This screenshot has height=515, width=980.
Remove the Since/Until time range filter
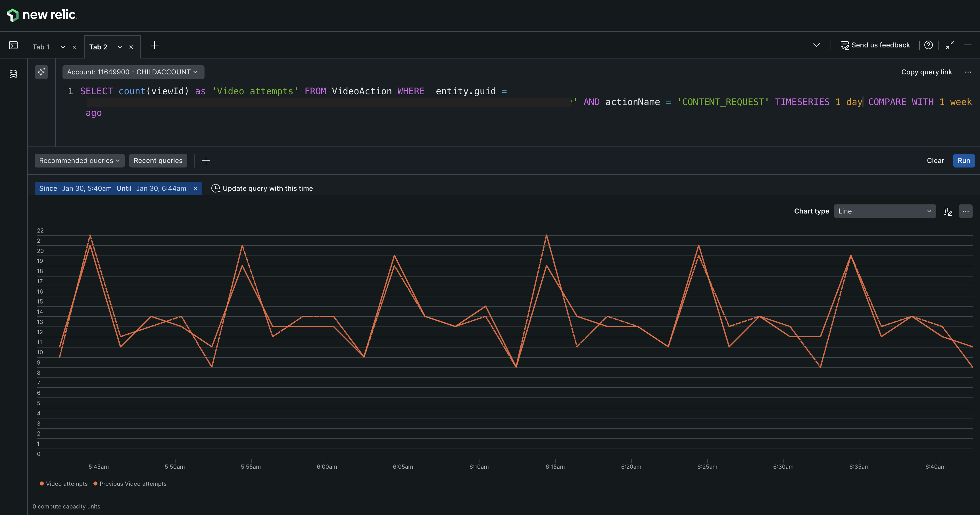[195, 189]
